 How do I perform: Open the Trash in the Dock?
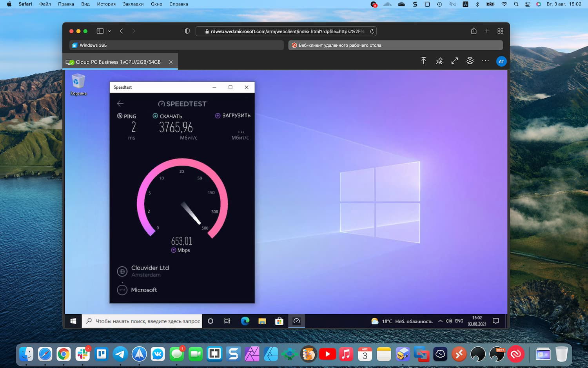pyautogui.click(x=562, y=354)
